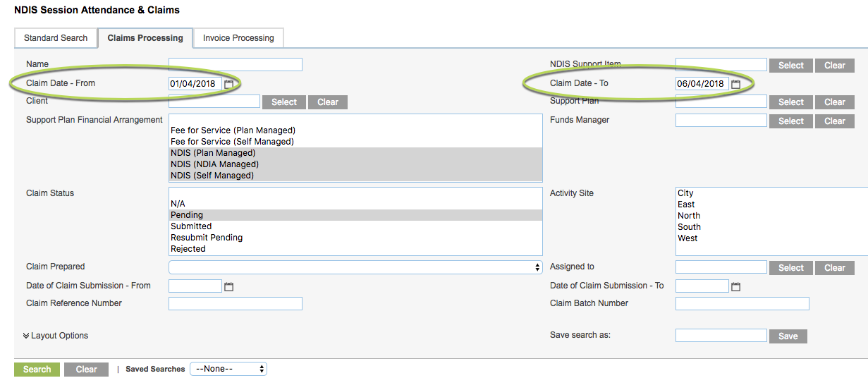Click Select next to Client field
Screen dimensions: 868x390
[x=284, y=102]
